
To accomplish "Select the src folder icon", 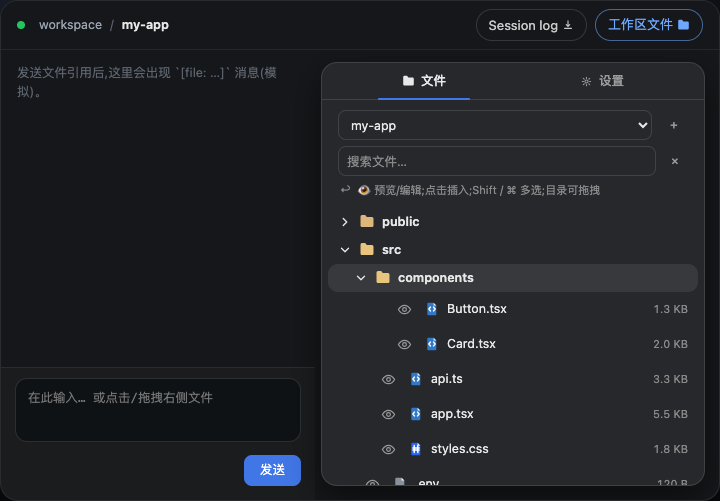I will [367, 249].
